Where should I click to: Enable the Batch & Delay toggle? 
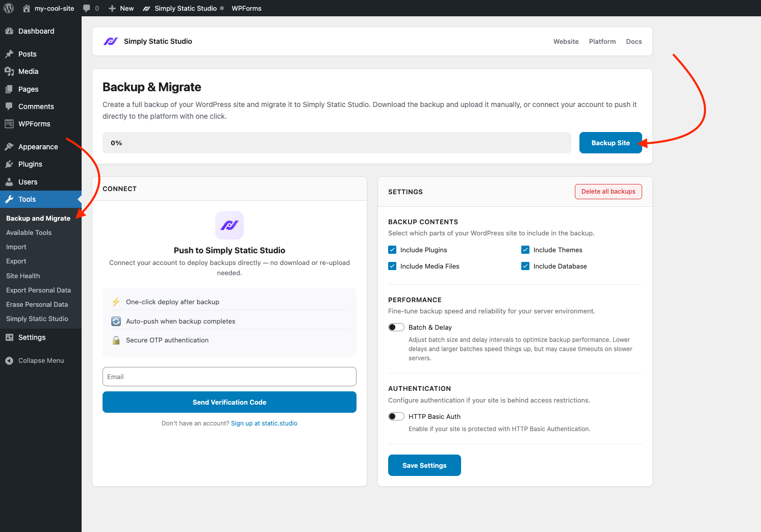click(396, 327)
